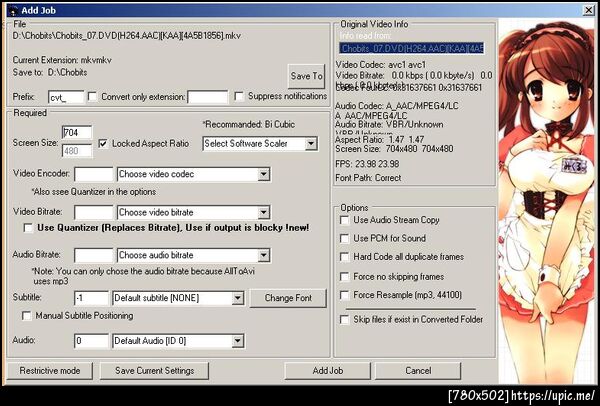Click the Audio Bitrate value field

point(94,256)
